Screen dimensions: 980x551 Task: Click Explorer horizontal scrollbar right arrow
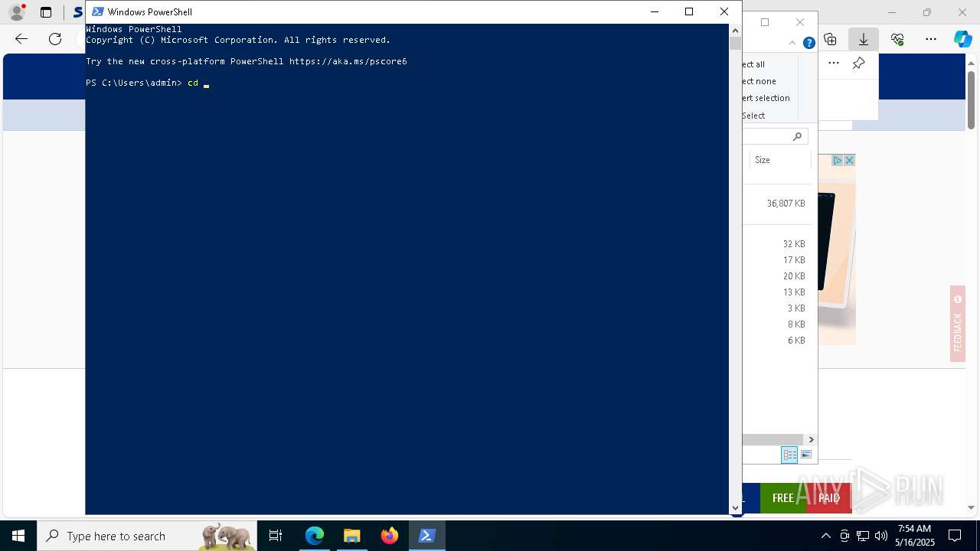pyautogui.click(x=811, y=439)
